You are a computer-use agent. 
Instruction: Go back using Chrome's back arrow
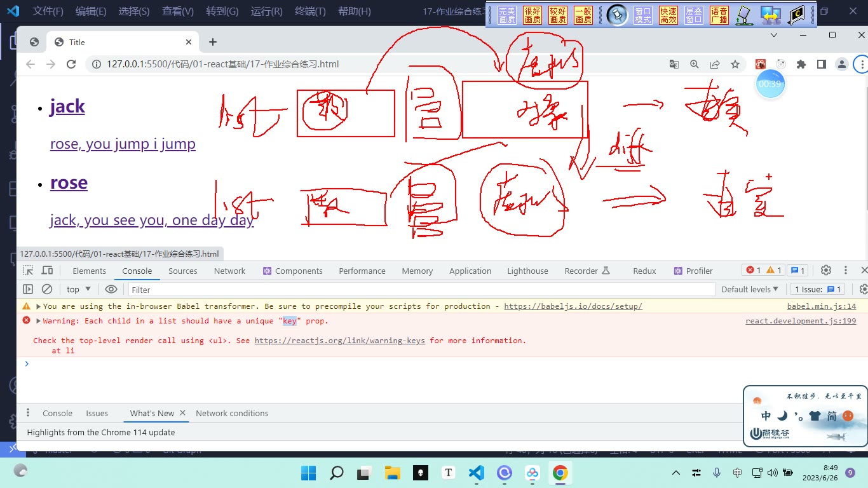click(x=30, y=64)
